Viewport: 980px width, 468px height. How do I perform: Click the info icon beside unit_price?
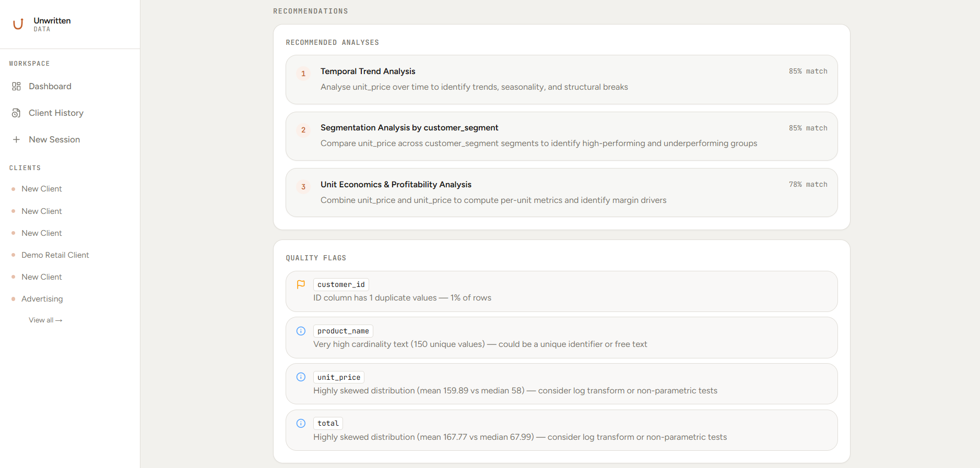pos(301,377)
